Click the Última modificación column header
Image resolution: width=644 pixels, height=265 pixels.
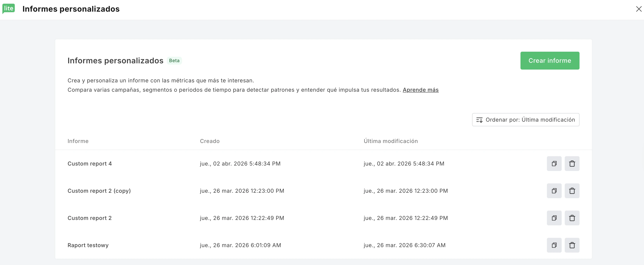391,141
